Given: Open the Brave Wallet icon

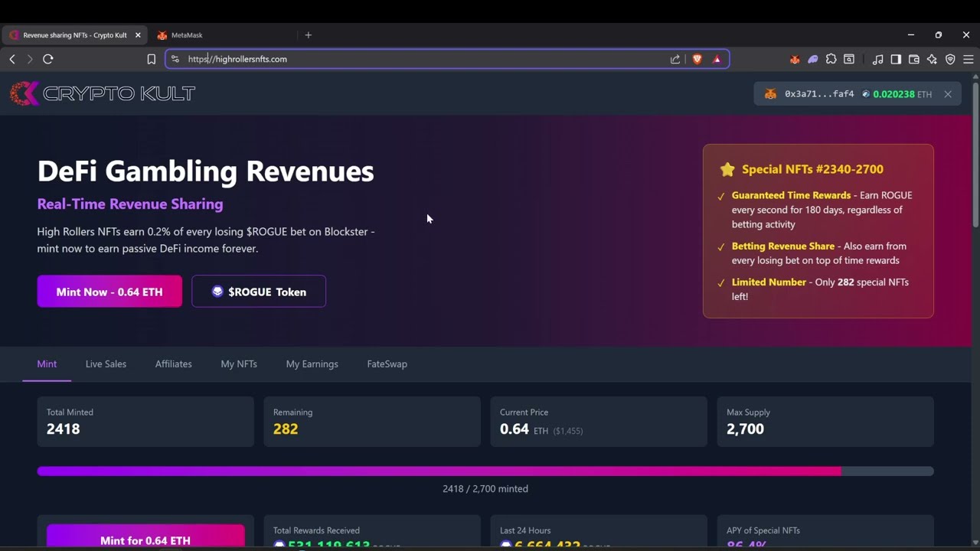Looking at the screenshot, I should click(x=913, y=59).
